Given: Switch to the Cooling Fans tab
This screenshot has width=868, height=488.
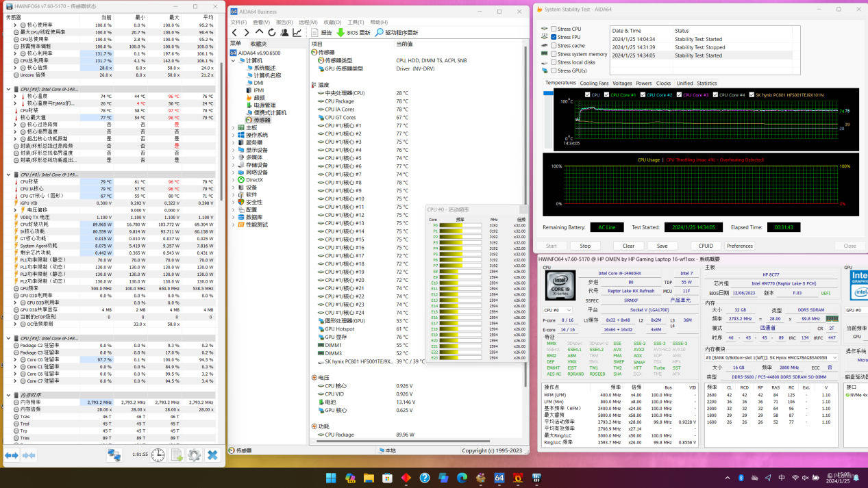Looking at the screenshot, I should pyautogui.click(x=594, y=84).
